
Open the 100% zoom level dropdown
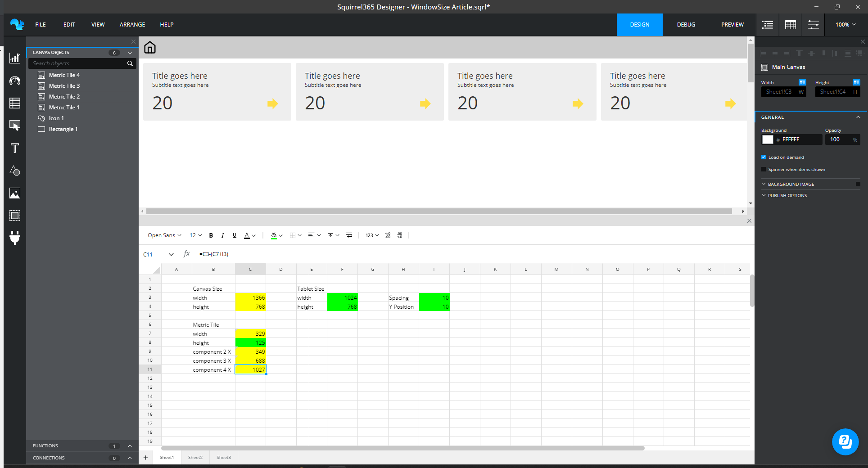point(846,25)
